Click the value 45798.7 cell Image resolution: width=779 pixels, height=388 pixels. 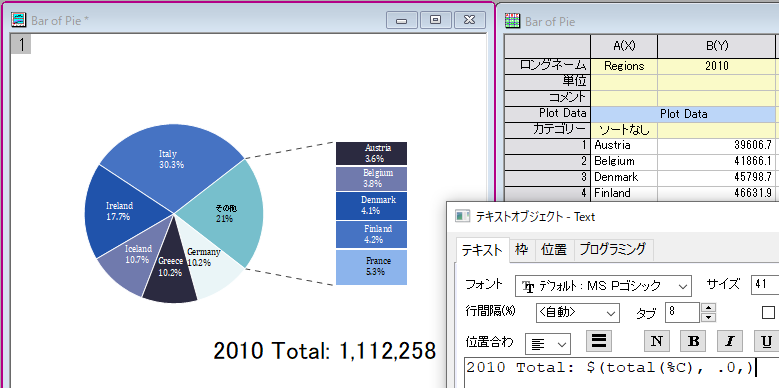[x=716, y=177]
